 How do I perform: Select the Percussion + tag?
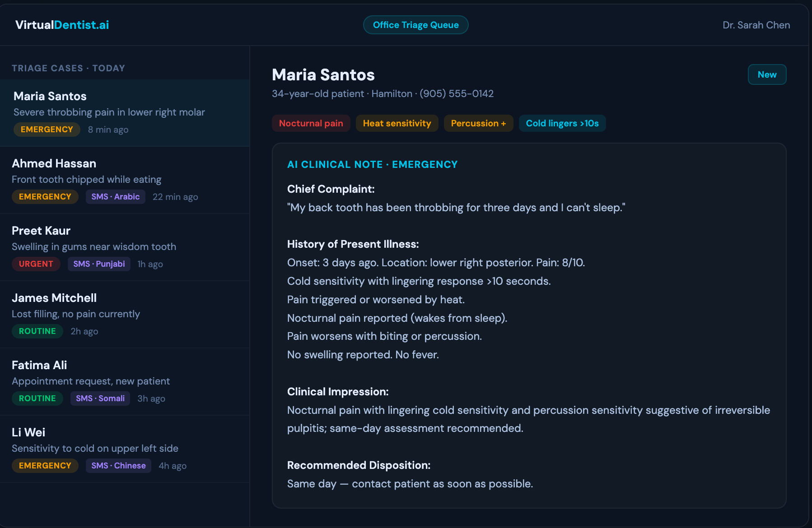tap(478, 123)
